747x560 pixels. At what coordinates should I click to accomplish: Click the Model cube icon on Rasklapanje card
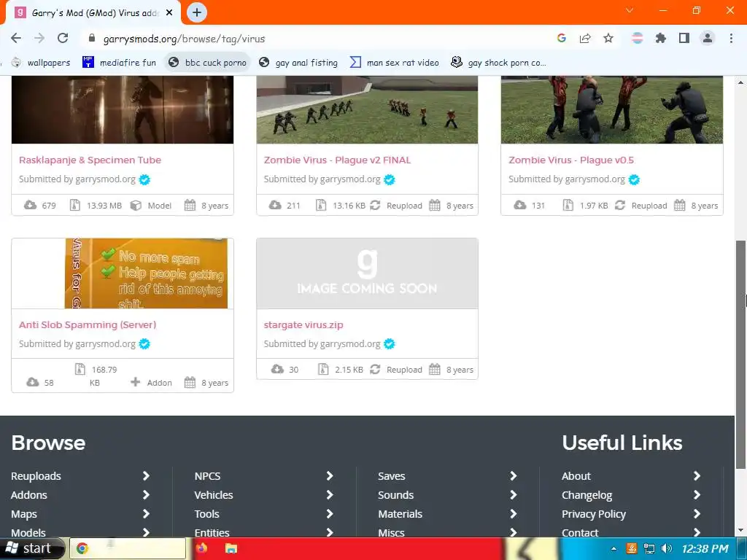[136, 205]
